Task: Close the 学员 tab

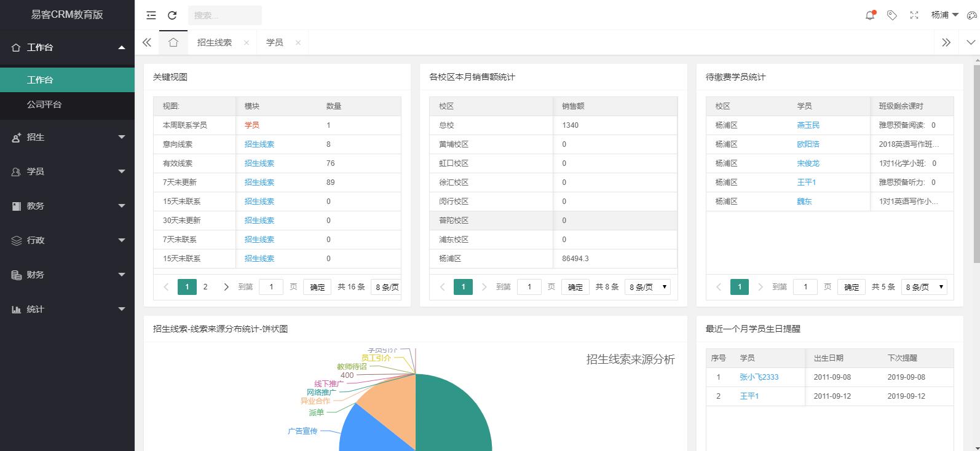Action: (x=298, y=42)
